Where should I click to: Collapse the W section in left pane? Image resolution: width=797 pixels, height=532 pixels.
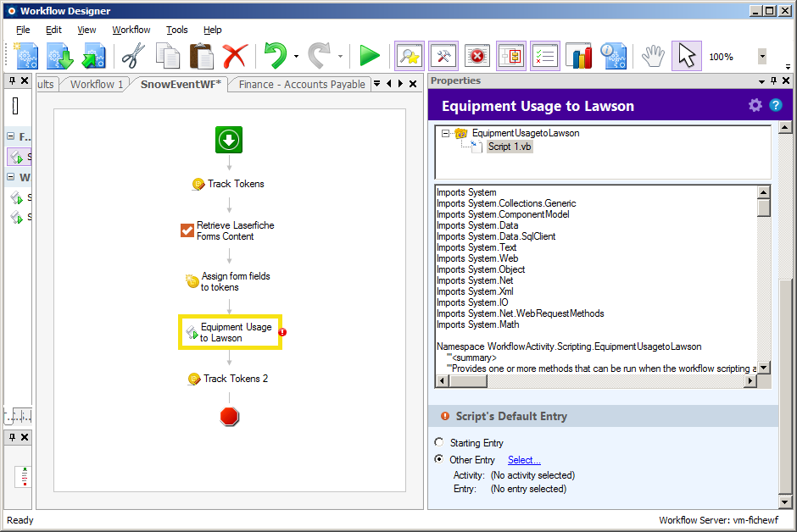(11, 177)
